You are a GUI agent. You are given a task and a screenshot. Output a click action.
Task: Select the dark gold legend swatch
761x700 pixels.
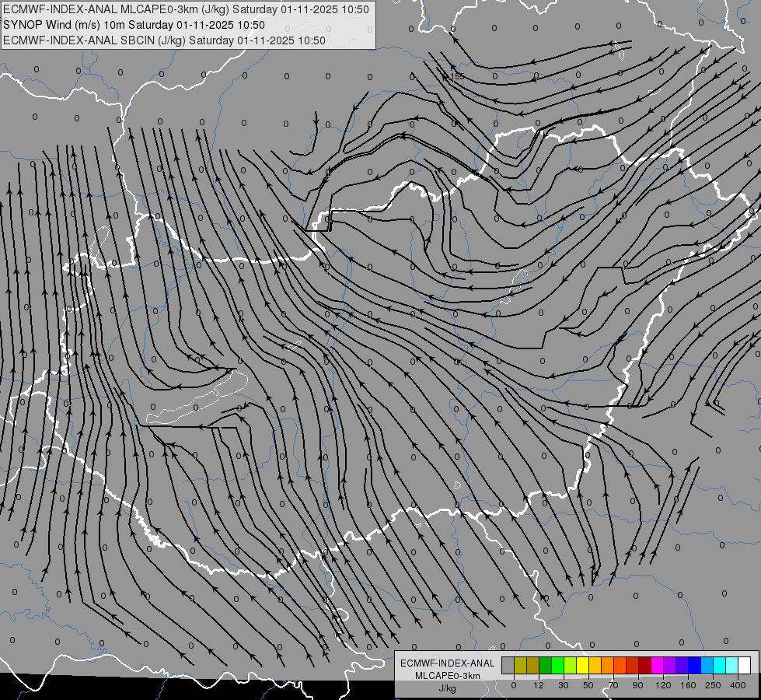pos(533,665)
